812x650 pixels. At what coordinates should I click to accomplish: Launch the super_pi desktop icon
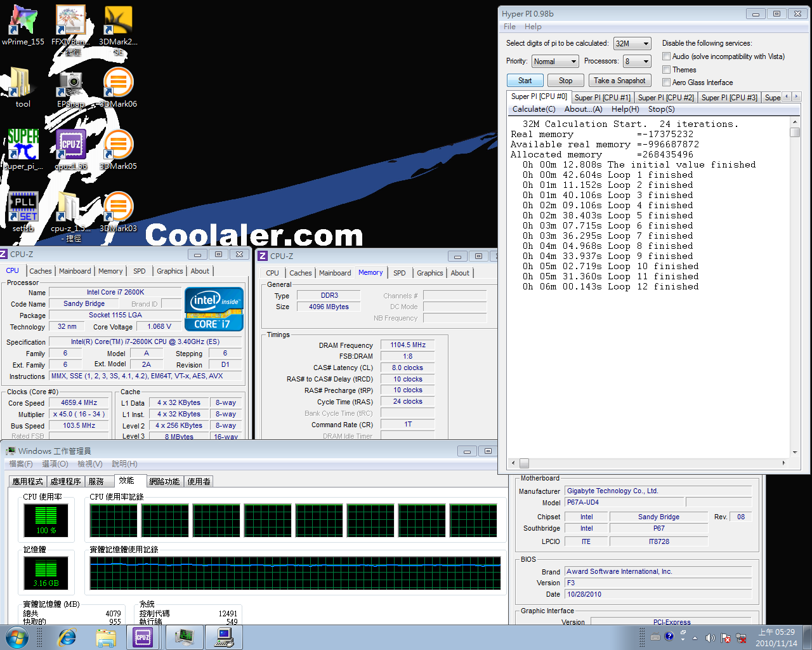[23, 150]
